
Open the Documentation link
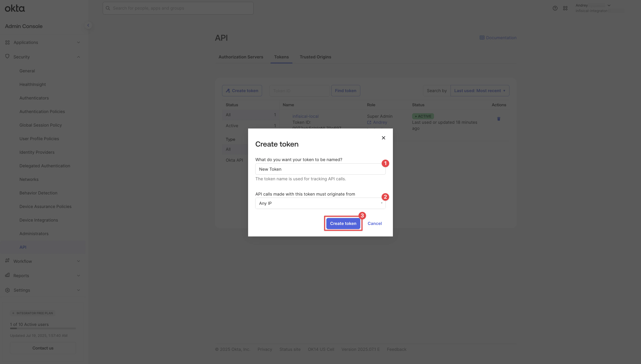coord(498,37)
